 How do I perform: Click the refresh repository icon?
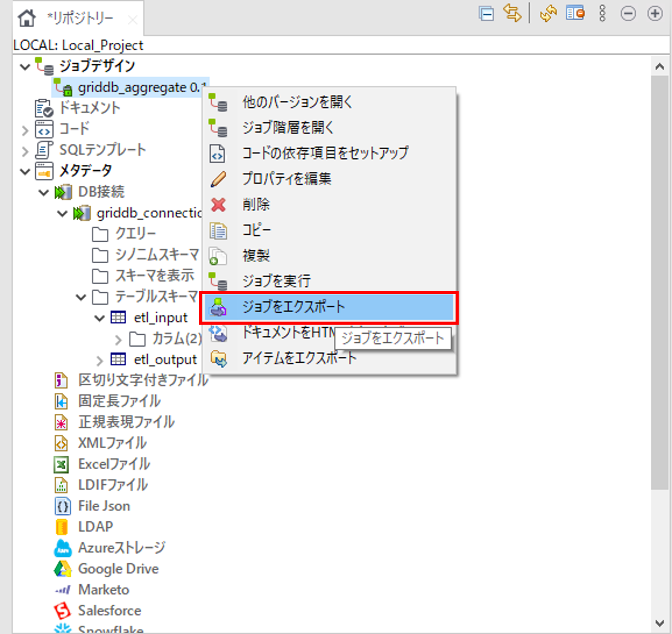[x=548, y=14]
